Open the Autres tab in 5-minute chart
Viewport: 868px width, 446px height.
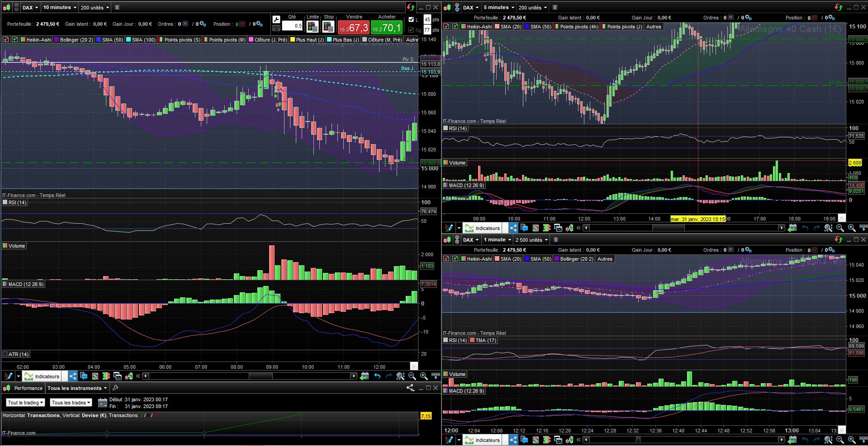[654, 27]
